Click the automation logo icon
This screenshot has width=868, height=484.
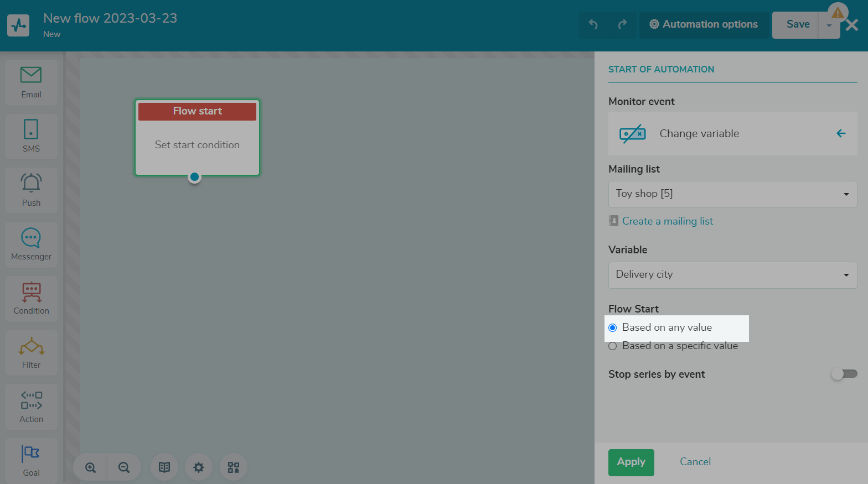click(x=18, y=25)
